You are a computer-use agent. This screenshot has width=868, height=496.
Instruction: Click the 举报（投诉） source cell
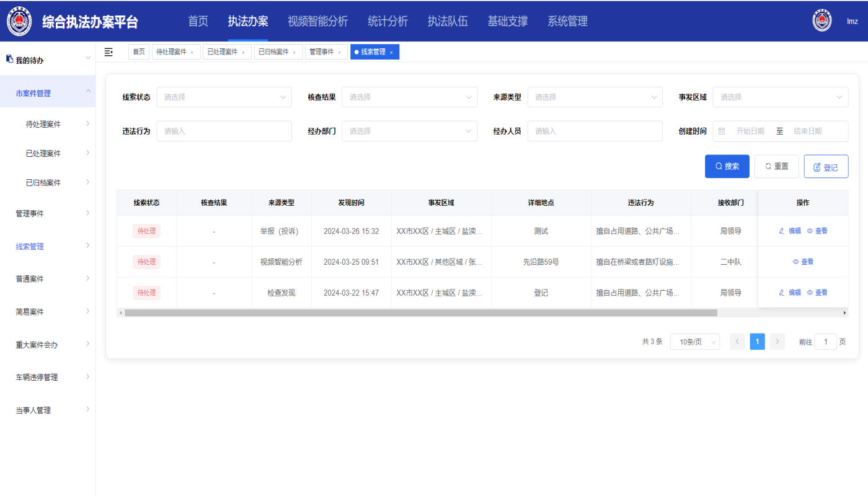click(x=281, y=231)
